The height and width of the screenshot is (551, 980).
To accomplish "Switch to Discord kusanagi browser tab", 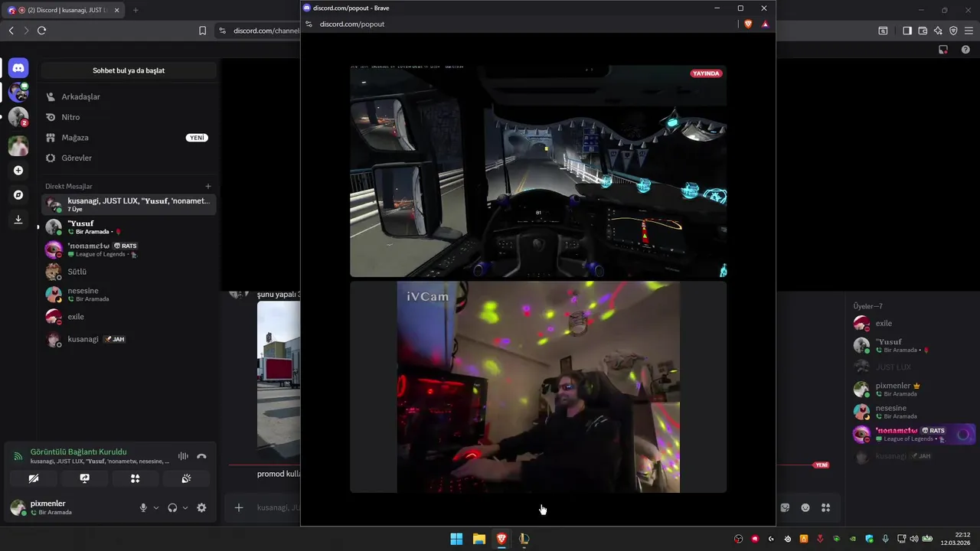I will tap(63, 11).
